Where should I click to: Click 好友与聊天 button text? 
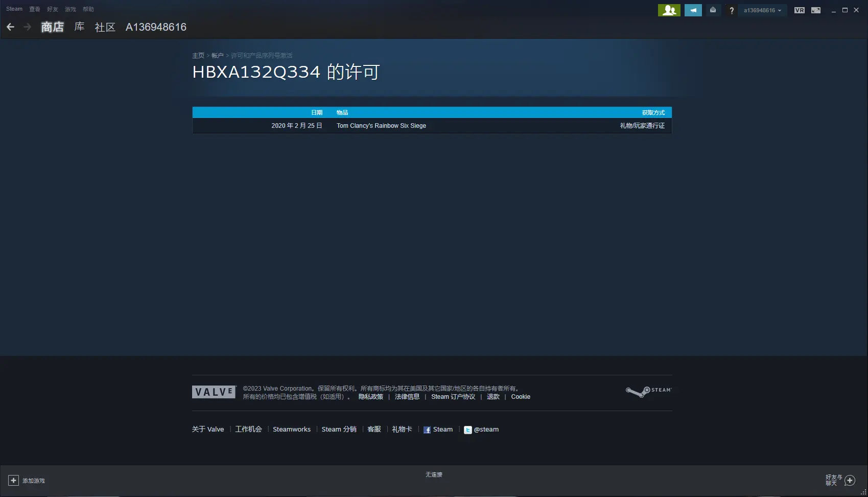coord(834,480)
